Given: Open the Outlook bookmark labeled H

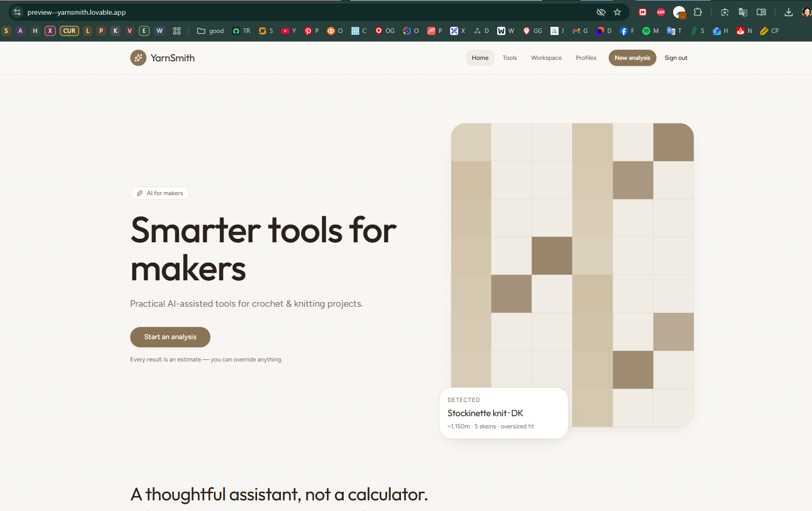Looking at the screenshot, I should pos(721,31).
